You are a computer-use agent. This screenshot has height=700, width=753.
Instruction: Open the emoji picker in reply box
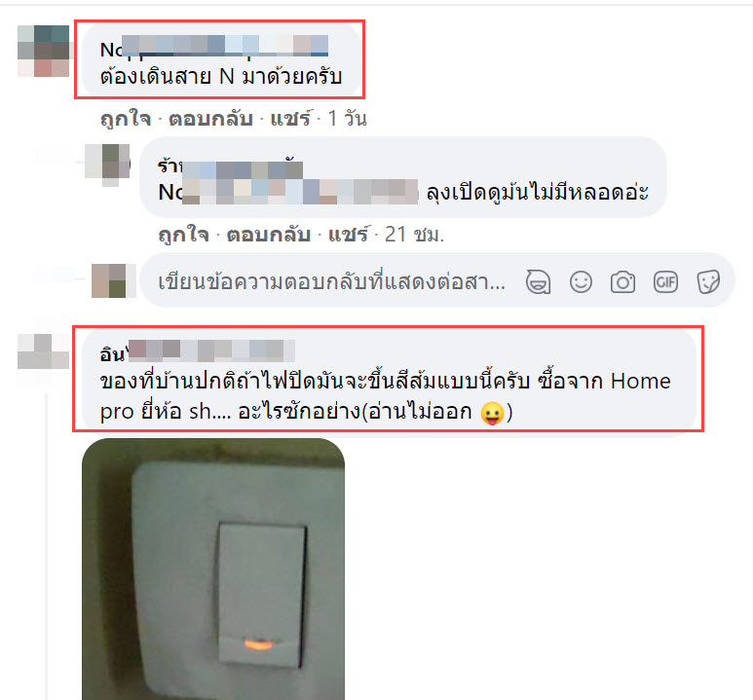tap(581, 281)
